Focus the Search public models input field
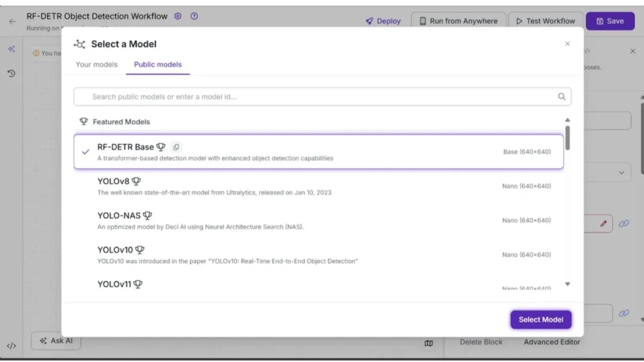 [322, 97]
